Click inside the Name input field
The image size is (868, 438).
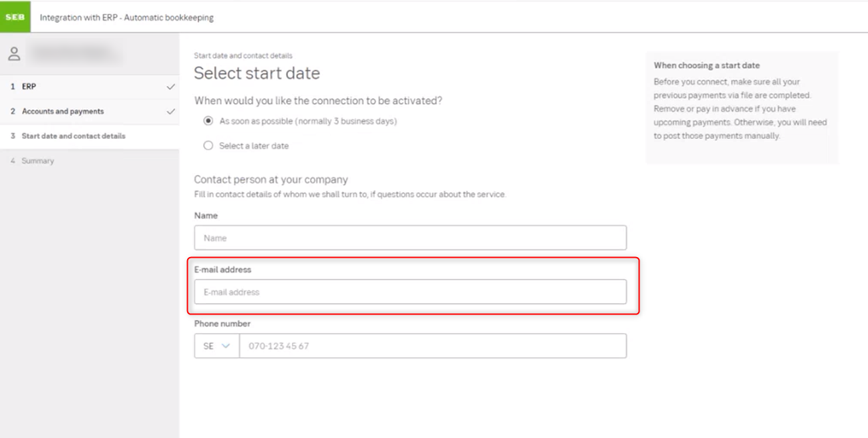coord(410,238)
